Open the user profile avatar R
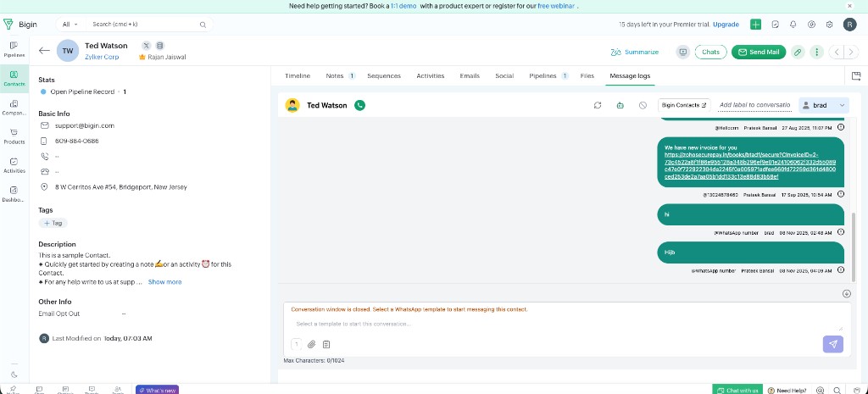Screen dimensions: 868x394 pyautogui.click(x=849, y=25)
